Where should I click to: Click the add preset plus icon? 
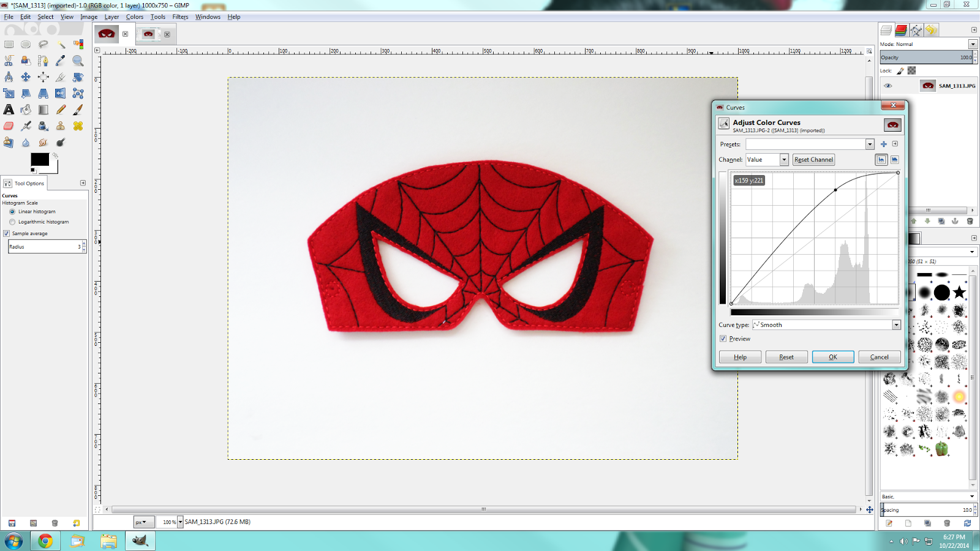coord(883,144)
